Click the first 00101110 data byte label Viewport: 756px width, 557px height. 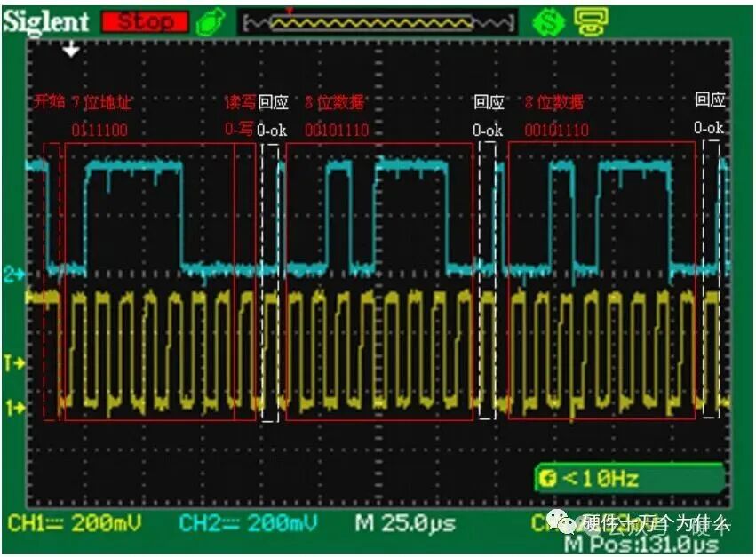[x=337, y=131]
